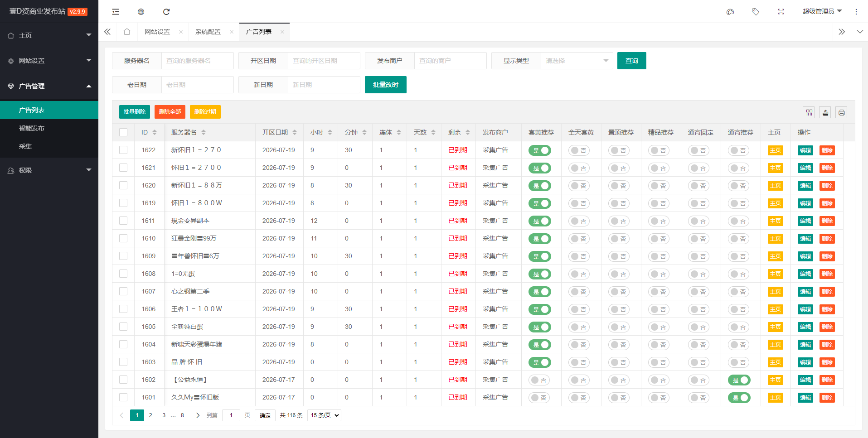Viewport: 868px width, 438px height.
Task: Focus the 服务器名 search input
Action: (197, 61)
